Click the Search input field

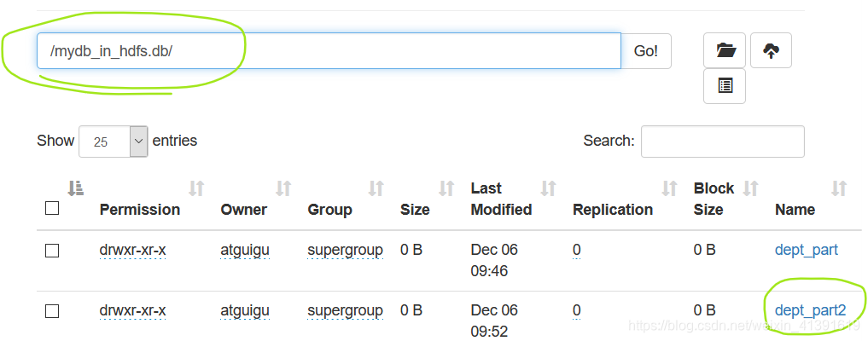tap(722, 142)
